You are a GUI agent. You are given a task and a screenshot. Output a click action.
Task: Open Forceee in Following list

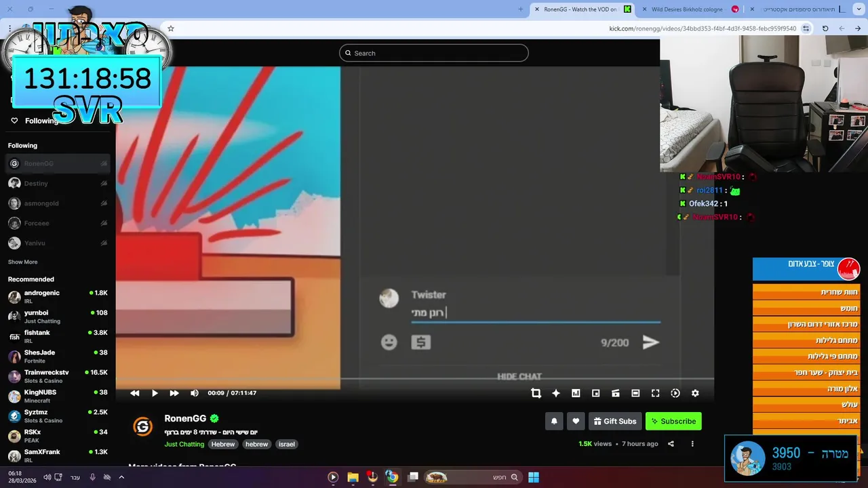point(58,223)
